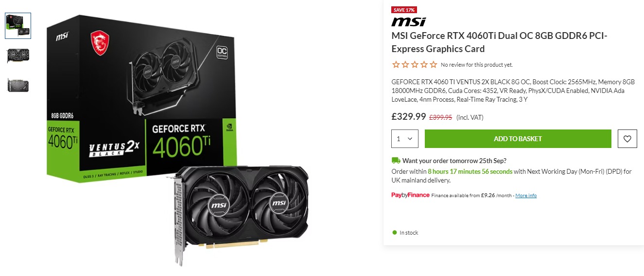This screenshot has height=276, width=644.
Task: Click the red SAVE 17% badge
Action: click(x=404, y=10)
